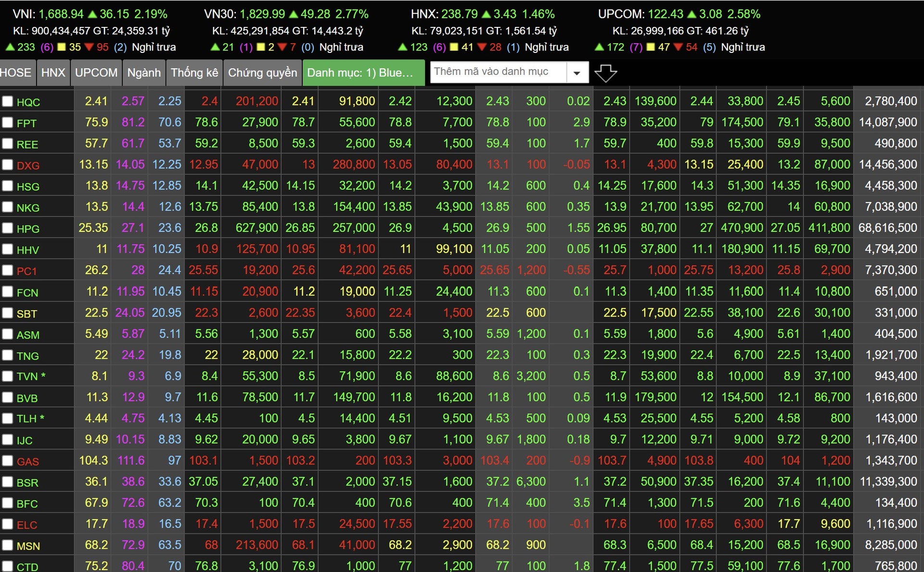The width and height of the screenshot is (924, 572).
Task: Click BSR matched volume 6,300
Action: coord(531,482)
